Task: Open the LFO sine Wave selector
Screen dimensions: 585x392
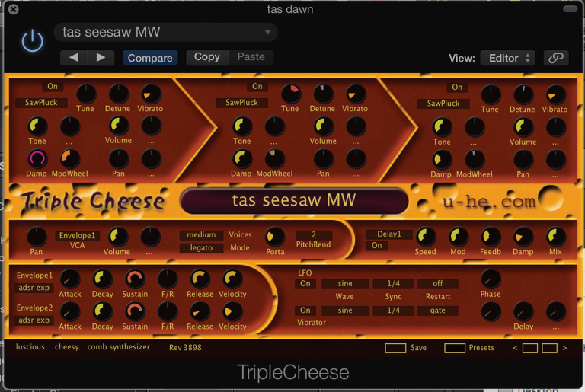Action: coord(345,284)
